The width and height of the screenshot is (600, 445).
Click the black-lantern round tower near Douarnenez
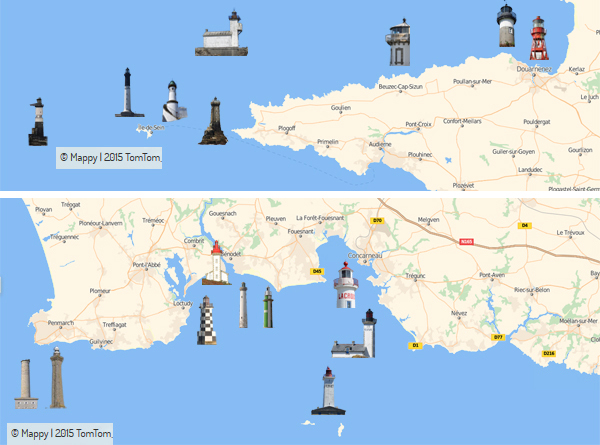coord(507,25)
